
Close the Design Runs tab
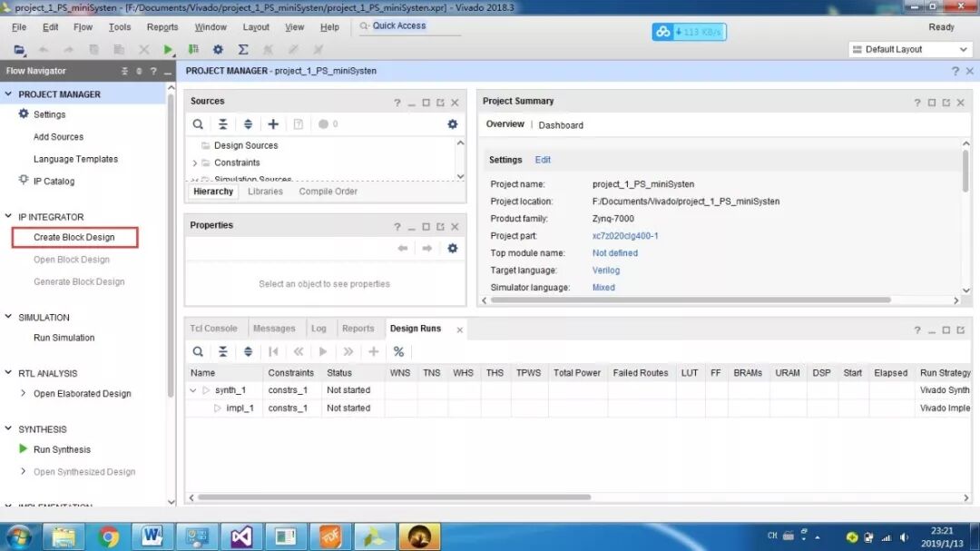pyautogui.click(x=459, y=330)
